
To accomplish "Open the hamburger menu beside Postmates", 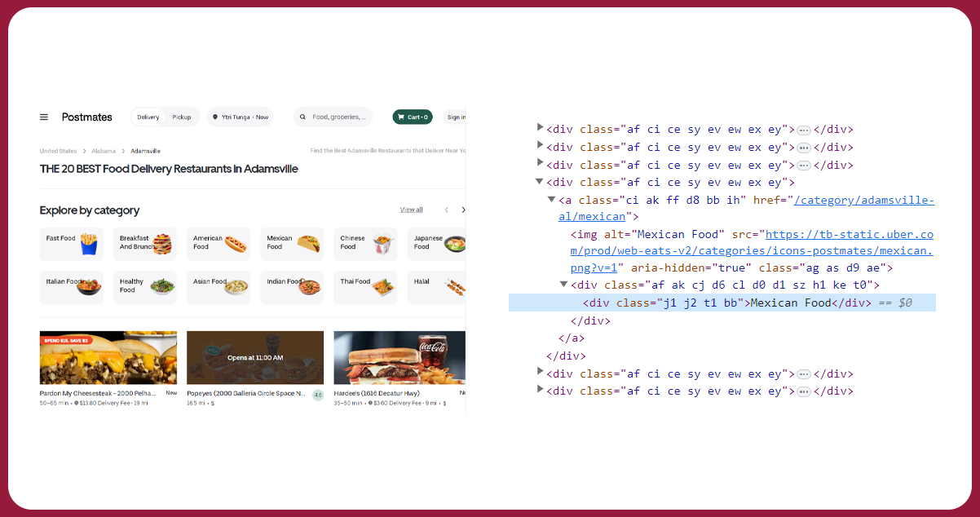I will point(44,117).
